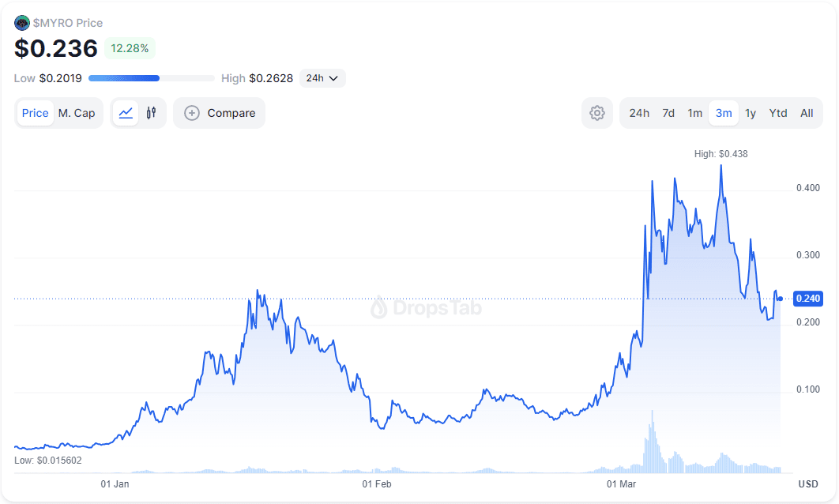
Task: Click the 01 Feb date axis label
Action: pos(377,484)
